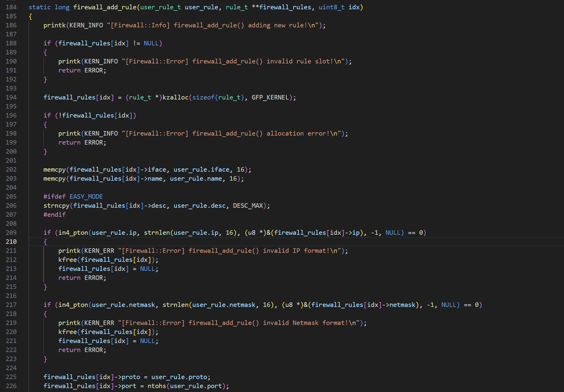Click the memcpy call on line 202

click(54, 169)
